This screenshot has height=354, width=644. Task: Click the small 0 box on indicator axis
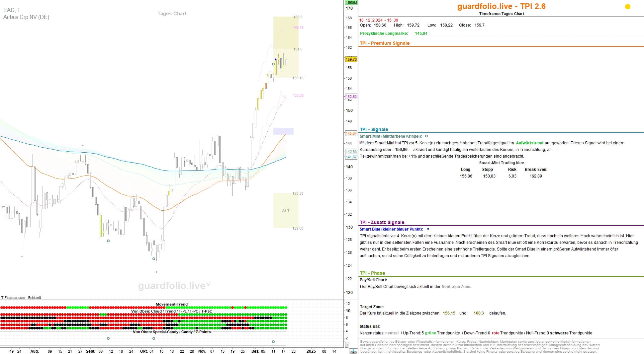347,345
